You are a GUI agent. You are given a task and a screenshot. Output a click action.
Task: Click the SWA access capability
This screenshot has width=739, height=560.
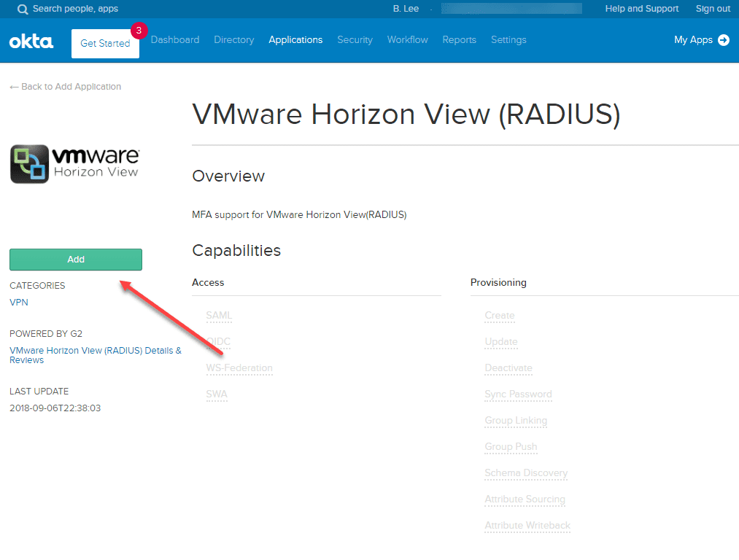[x=217, y=394]
